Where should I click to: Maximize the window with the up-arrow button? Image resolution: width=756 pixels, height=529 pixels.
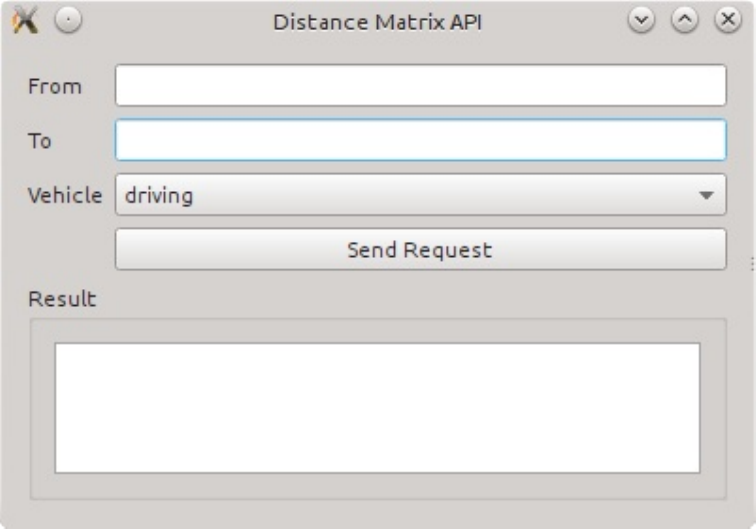tap(684, 21)
